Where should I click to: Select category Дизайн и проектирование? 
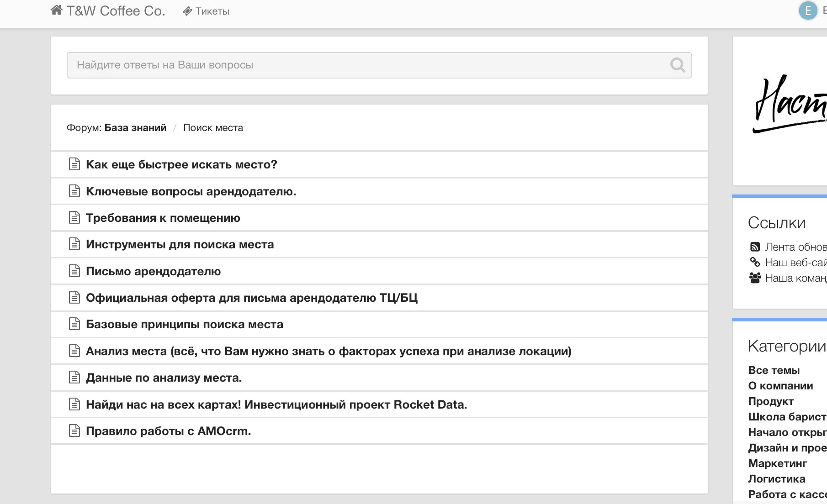tap(787, 448)
